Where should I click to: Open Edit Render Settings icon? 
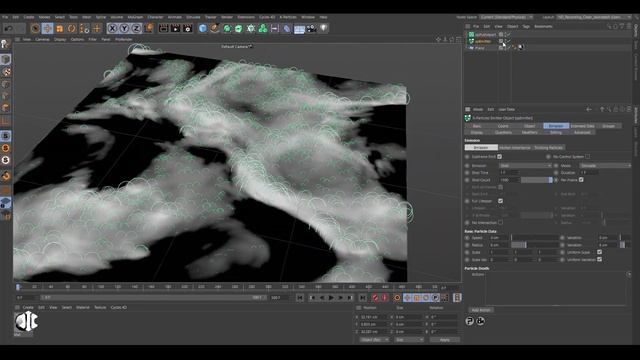(x=188, y=28)
